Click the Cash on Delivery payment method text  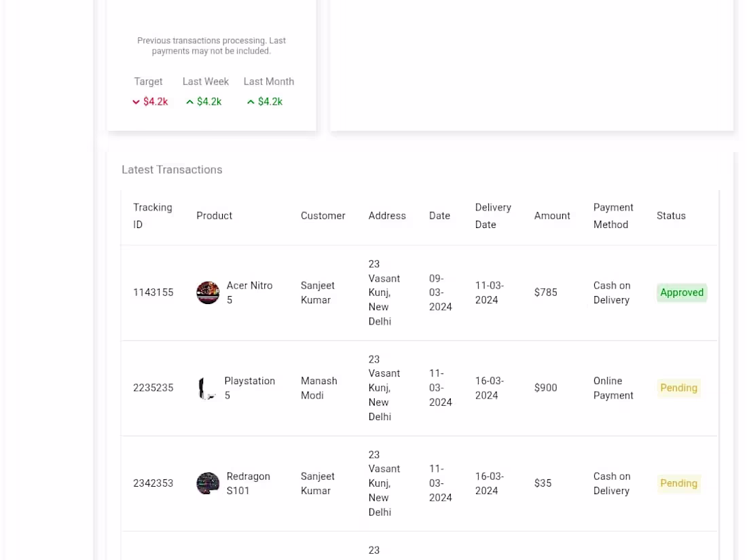612,293
